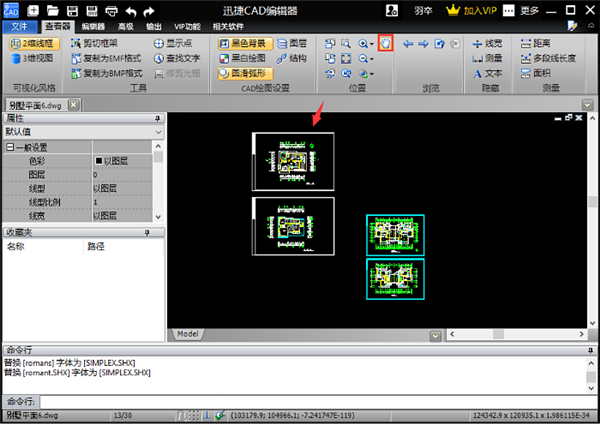Open the 默认值 properties dropdown
Screen dimensions: 600x424
click(83, 132)
